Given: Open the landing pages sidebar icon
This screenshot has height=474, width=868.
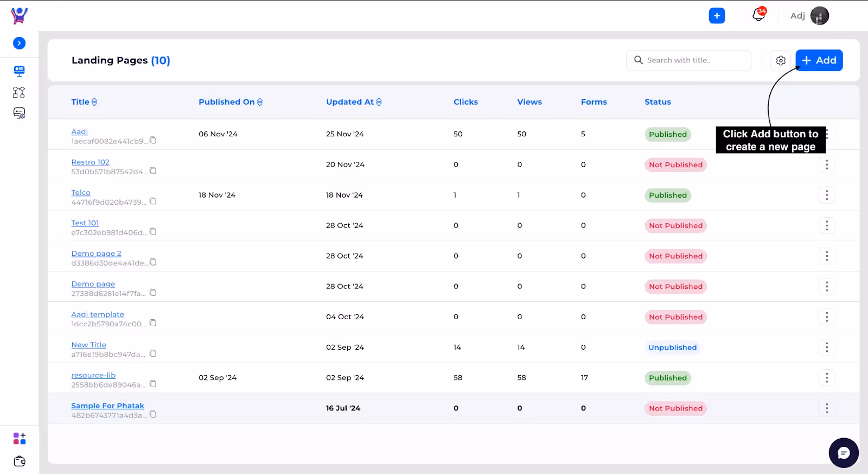Looking at the screenshot, I should tap(20, 71).
